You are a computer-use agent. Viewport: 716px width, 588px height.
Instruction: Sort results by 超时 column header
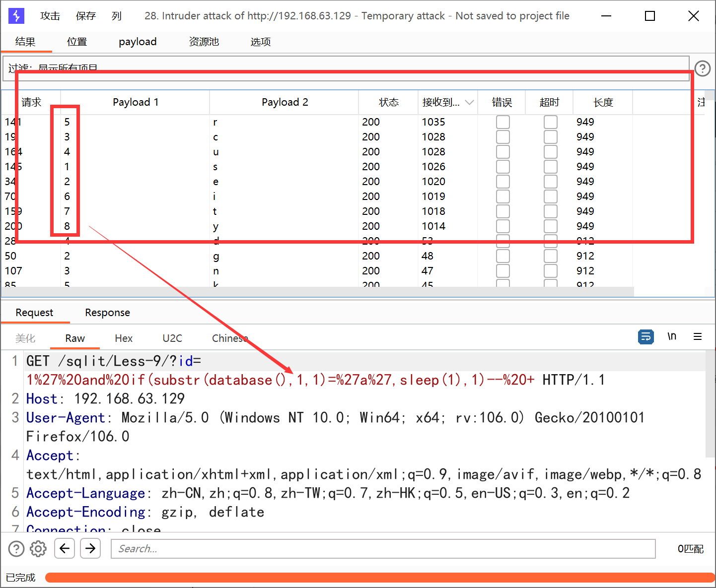550,102
